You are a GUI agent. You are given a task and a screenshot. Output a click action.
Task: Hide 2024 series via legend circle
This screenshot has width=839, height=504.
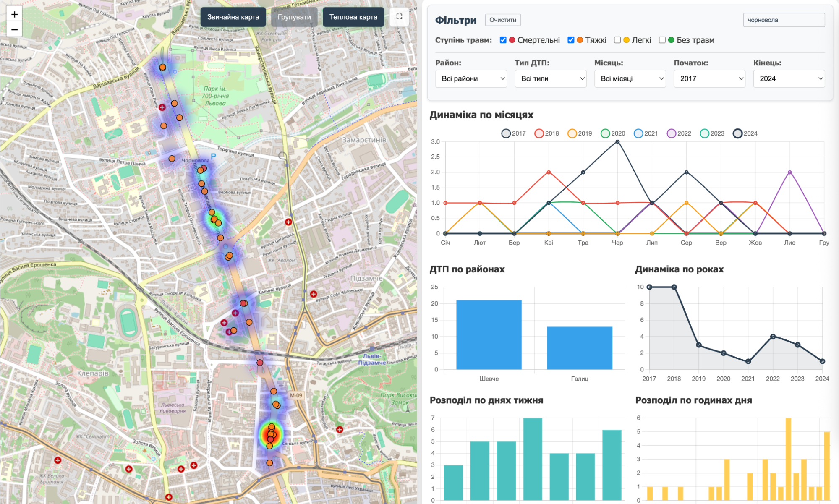pos(737,133)
